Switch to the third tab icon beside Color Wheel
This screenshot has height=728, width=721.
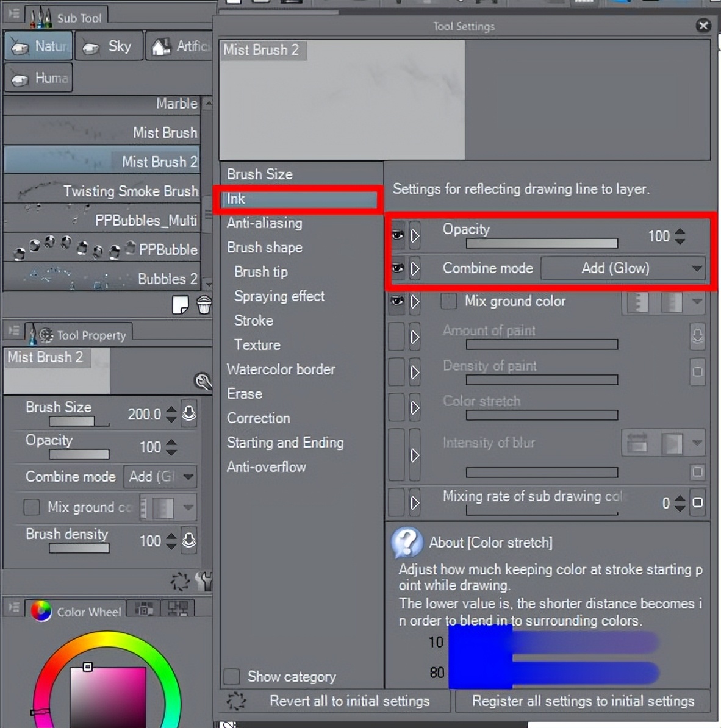(x=178, y=608)
